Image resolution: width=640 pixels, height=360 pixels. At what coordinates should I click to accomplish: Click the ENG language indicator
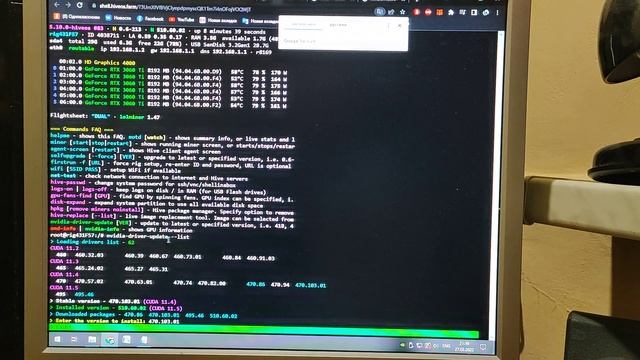tap(446, 346)
